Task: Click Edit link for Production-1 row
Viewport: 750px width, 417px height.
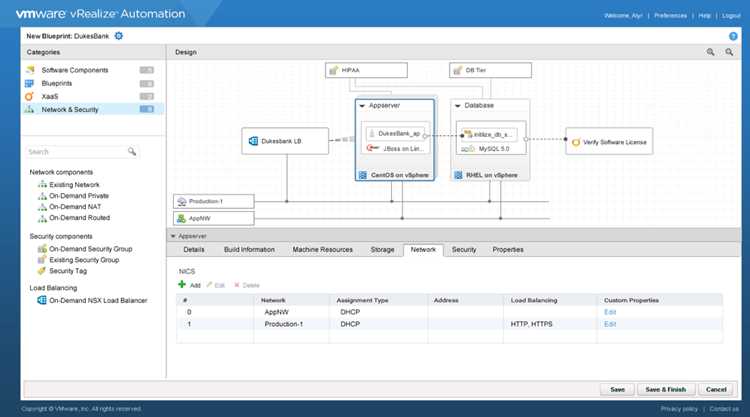Action: click(x=610, y=324)
